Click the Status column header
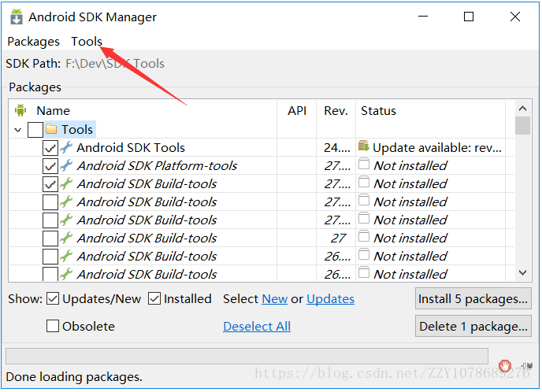Viewport: 542px width, 392px height. 378,111
